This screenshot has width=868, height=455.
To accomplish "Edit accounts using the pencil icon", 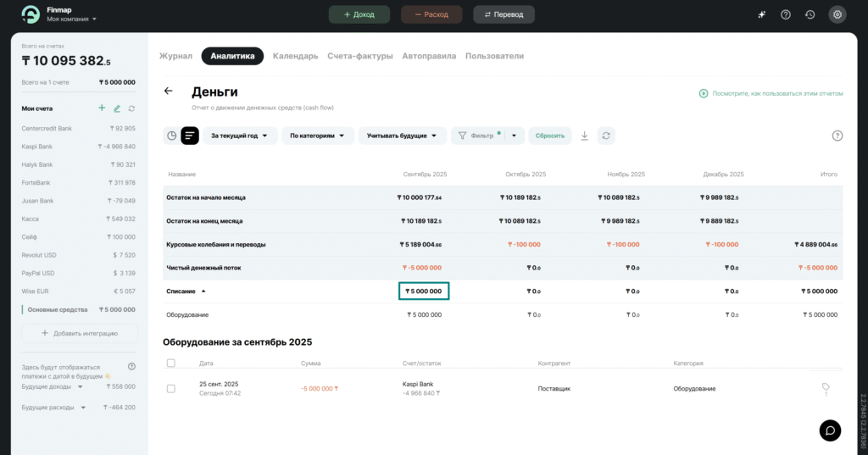I will click(117, 108).
